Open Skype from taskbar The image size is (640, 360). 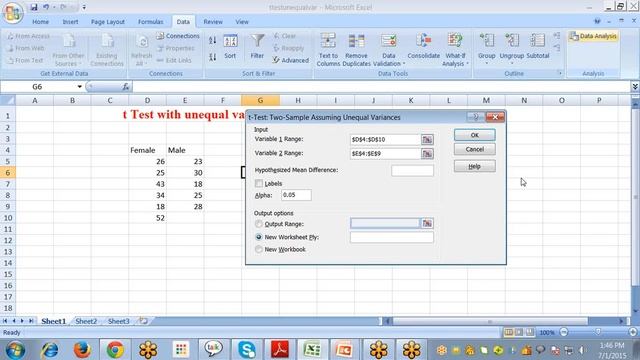point(247,350)
